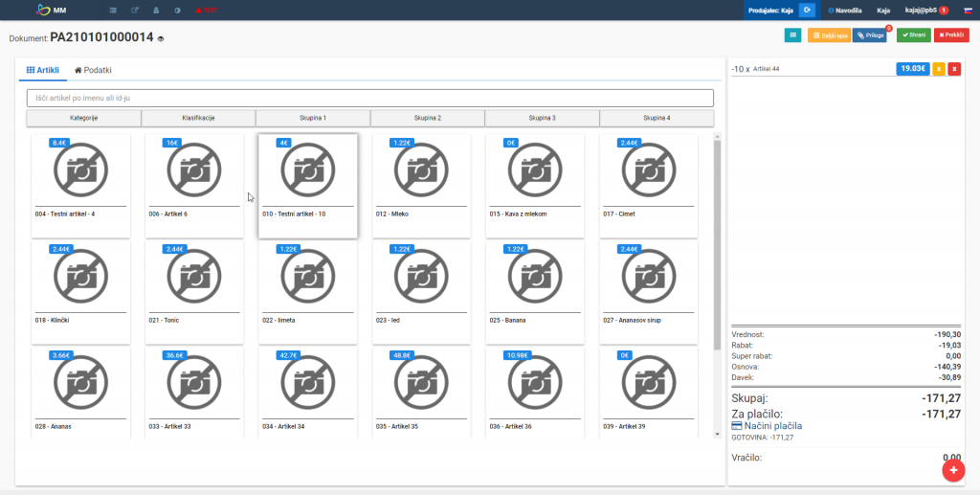
Task: Add article 039 - Artikel 39
Action: pyautogui.click(x=649, y=393)
